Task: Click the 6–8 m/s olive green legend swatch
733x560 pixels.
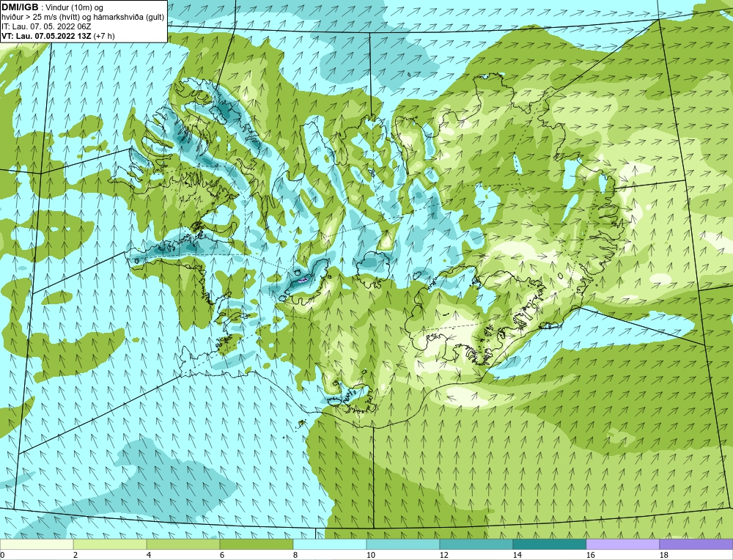Action: click(257, 544)
